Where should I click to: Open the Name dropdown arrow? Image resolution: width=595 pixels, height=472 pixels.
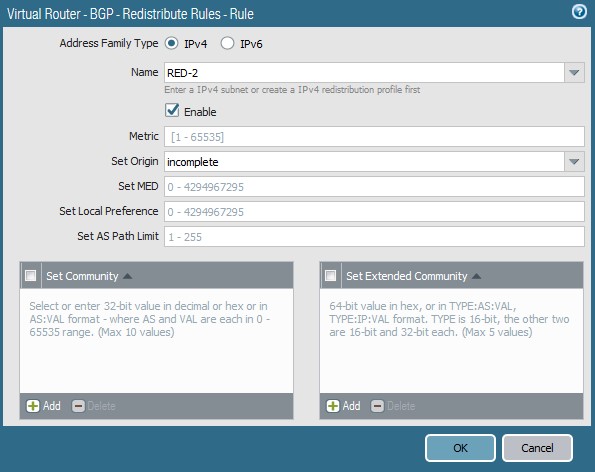pos(574,72)
